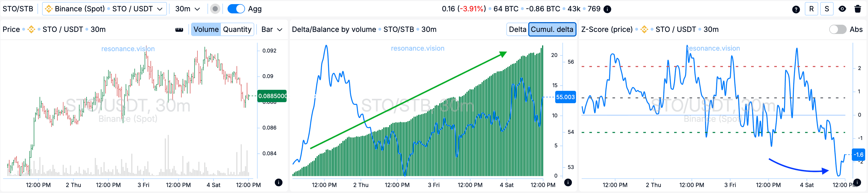Click the help question mark icon

[x=796, y=9]
